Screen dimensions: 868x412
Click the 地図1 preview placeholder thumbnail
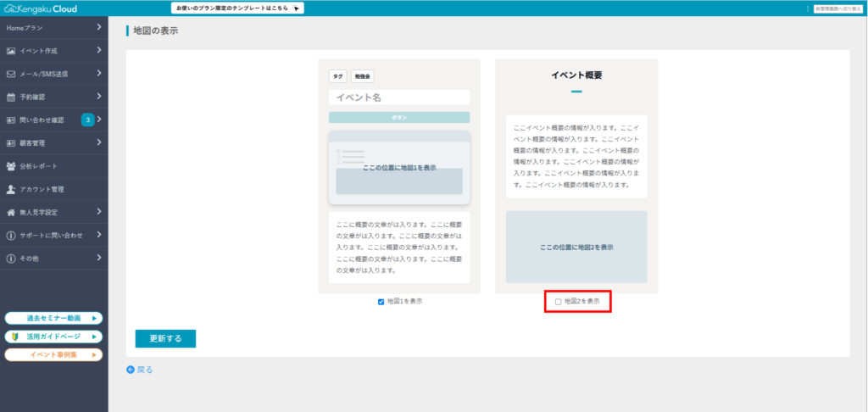point(398,168)
